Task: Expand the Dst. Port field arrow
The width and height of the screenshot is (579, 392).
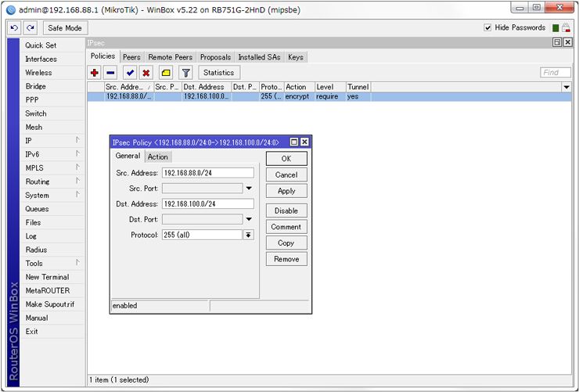Action: 249,219
